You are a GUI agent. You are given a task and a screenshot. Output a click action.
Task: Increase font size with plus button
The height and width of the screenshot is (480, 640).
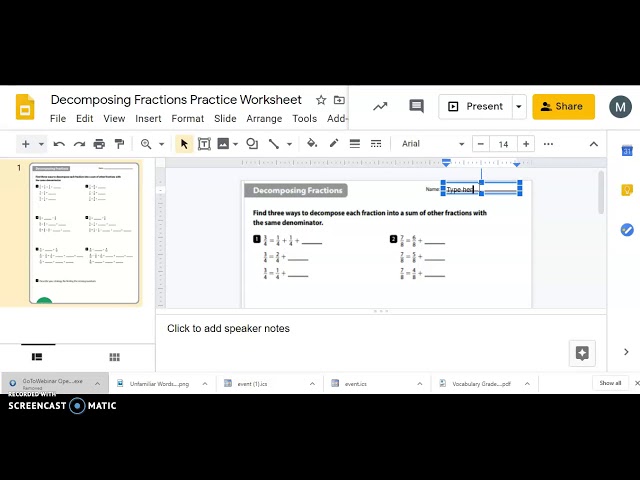click(526, 144)
